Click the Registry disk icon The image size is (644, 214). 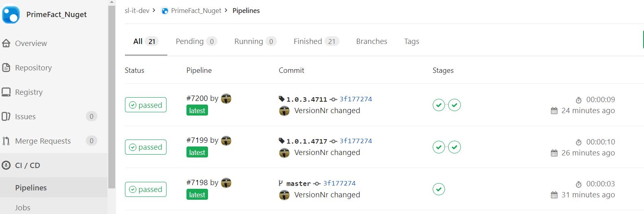tap(6, 92)
